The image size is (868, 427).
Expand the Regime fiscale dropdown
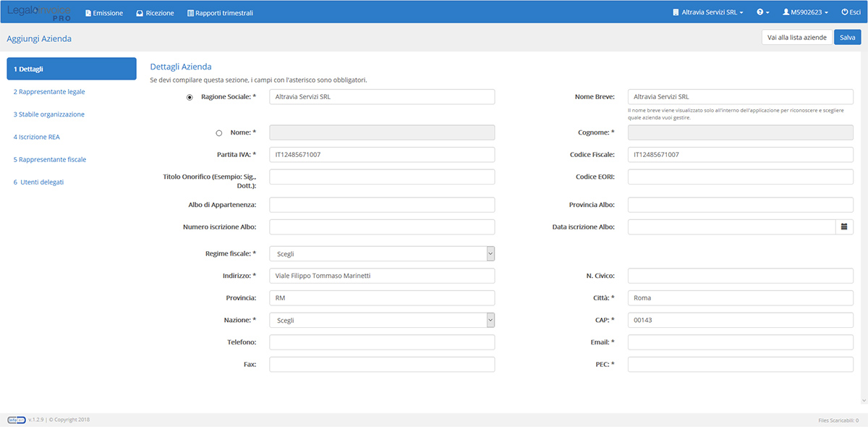(x=382, y=254)
